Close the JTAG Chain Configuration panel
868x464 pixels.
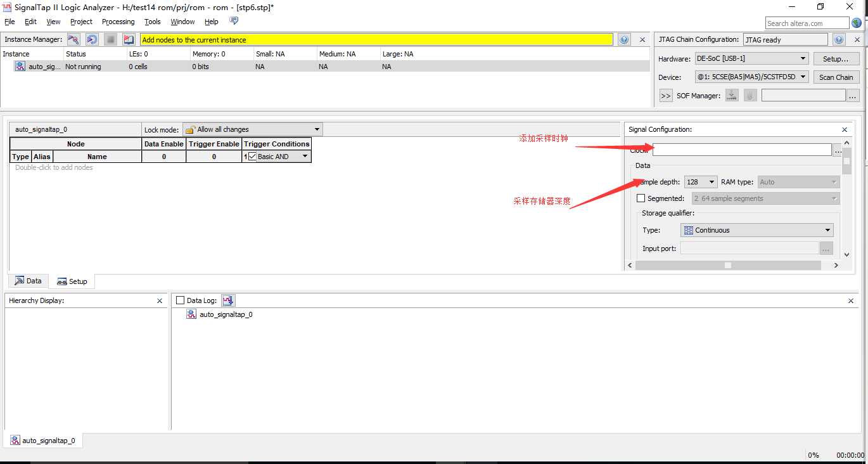click(856, 39)
